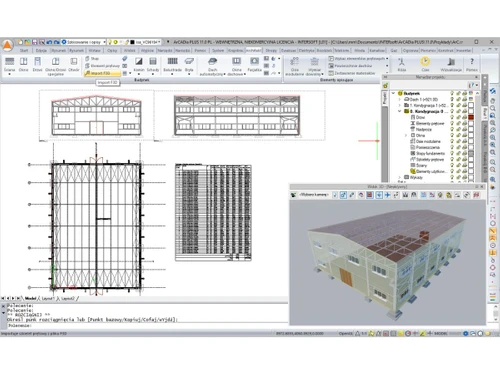Select the Ściana wall tool
The height and width of the screenshot is (375, 500).
pos(10,64)
